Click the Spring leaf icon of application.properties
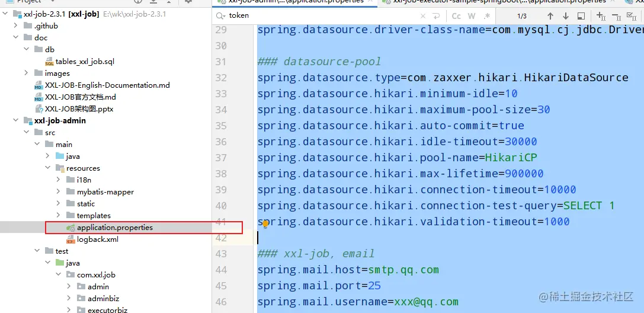 tap(71, 227)
